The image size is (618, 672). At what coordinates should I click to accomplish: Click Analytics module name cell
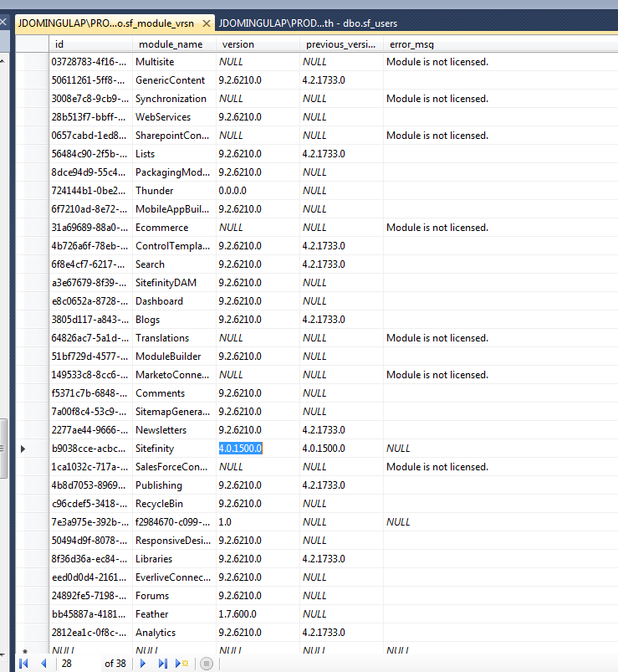tap(174, 633)
